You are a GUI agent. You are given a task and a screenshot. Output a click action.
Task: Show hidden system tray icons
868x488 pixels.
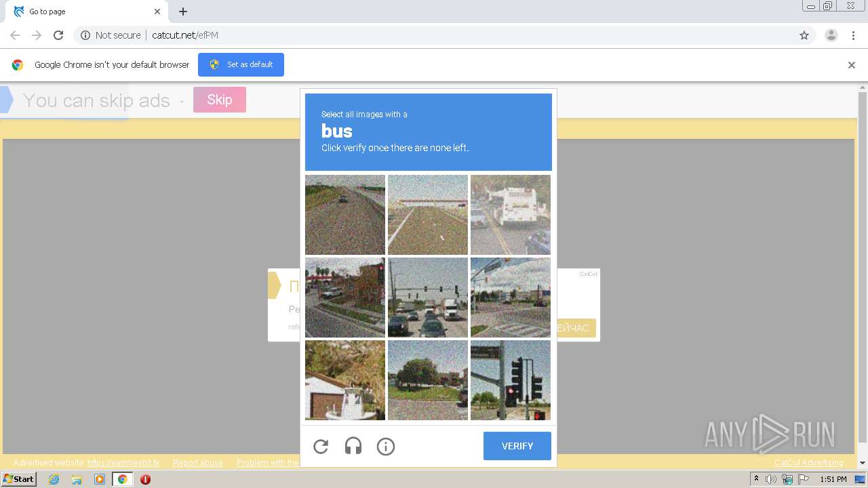(x=757, y=479)
